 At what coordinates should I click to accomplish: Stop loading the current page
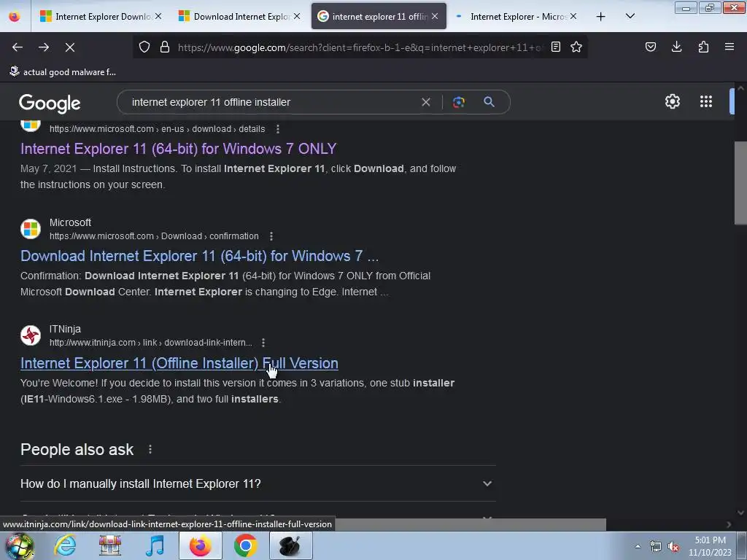(x=70, y=47)
